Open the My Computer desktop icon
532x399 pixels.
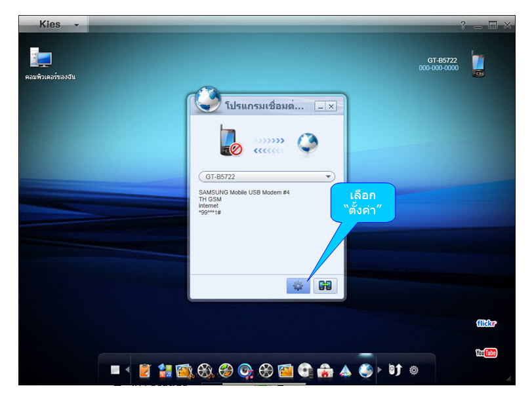pos(41,57)
